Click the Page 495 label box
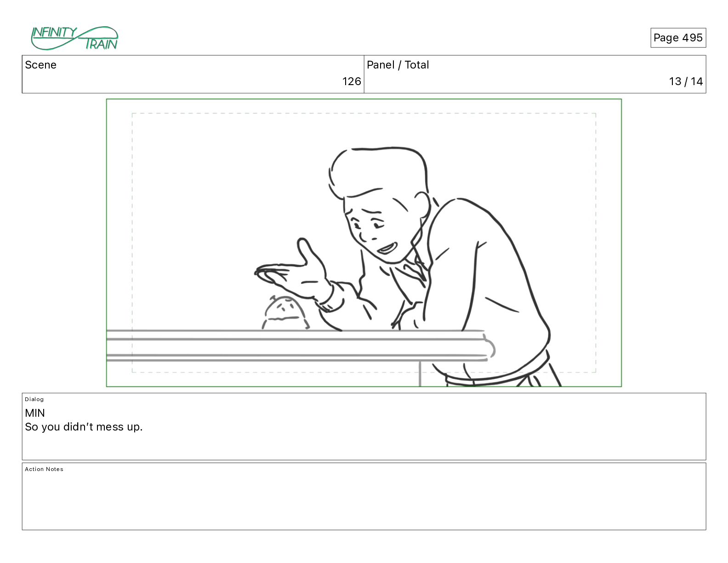The height and width of the screenshot is (563, 728). [678, 38]
